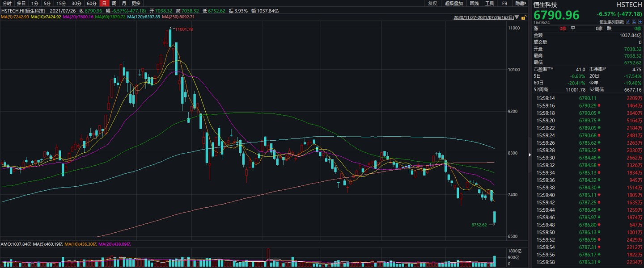The height and width of the screenshot is (268, 644).
Task: Click the blue plus add-to-watchlist icon
Action: coord(640,21)
